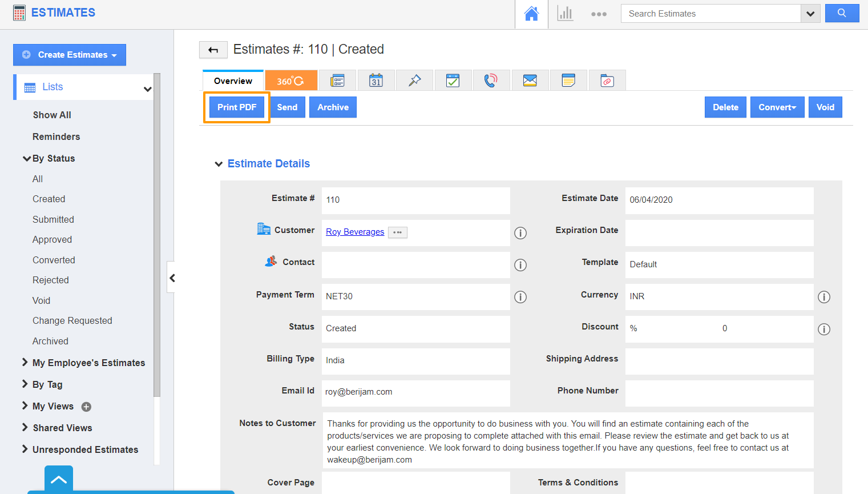Collapse the Estimate Details section

point(219,164)
